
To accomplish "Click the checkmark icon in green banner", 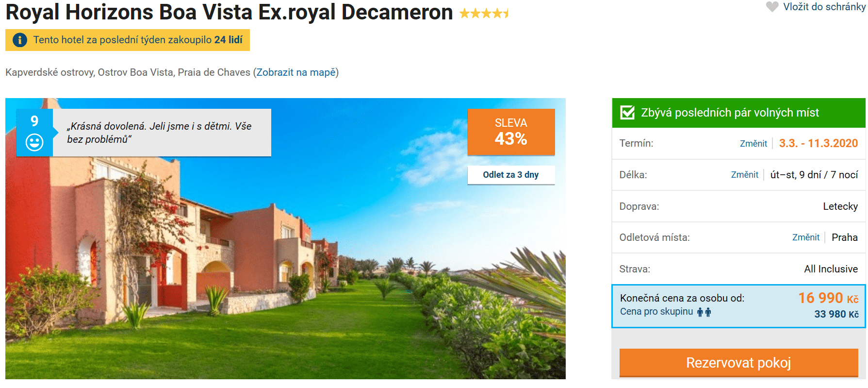I will pos(627,113).
